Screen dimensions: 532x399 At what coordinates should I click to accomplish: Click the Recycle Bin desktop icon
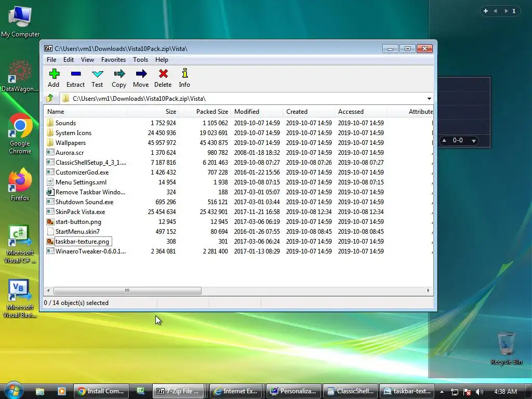pyautogui.click(x=506, y=348)
